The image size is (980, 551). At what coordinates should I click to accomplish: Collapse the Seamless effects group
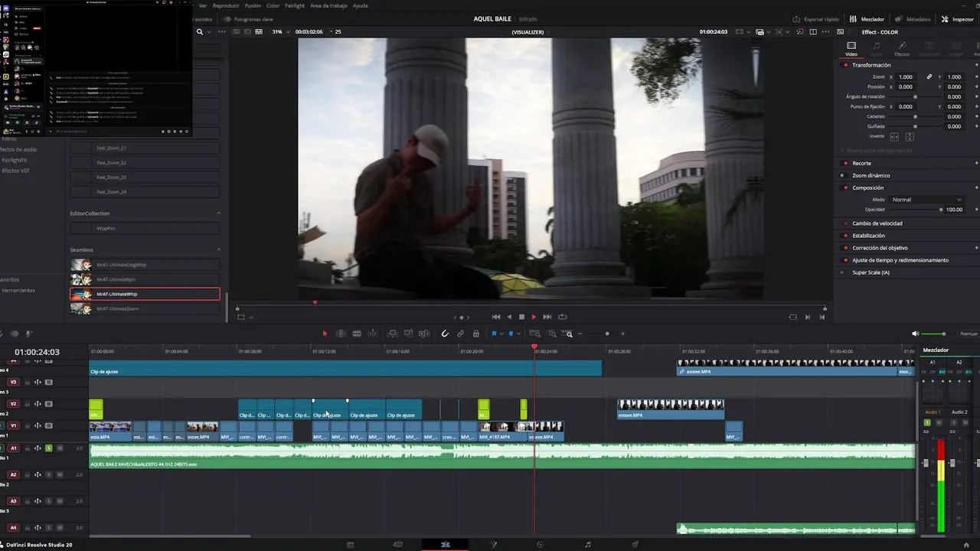tap(218, 249)
